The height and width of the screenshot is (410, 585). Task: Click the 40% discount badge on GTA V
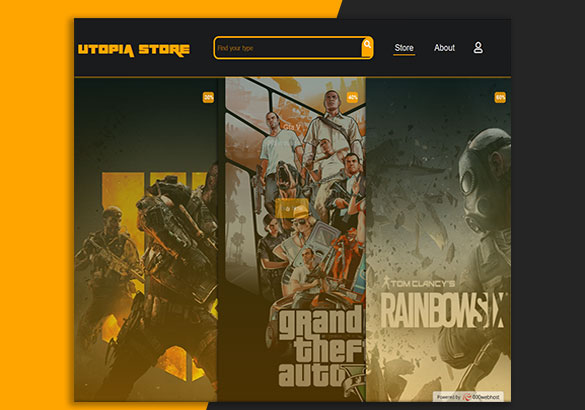352,98
